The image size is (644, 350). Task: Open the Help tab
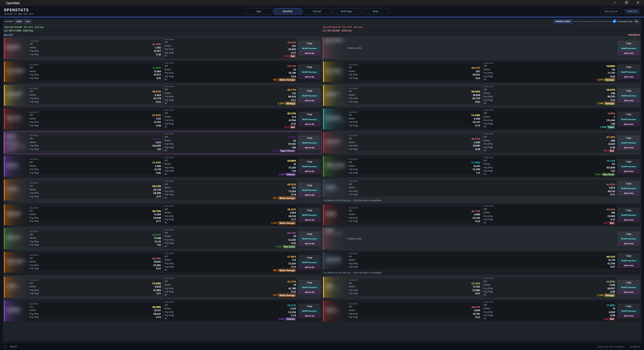point(375,11)
